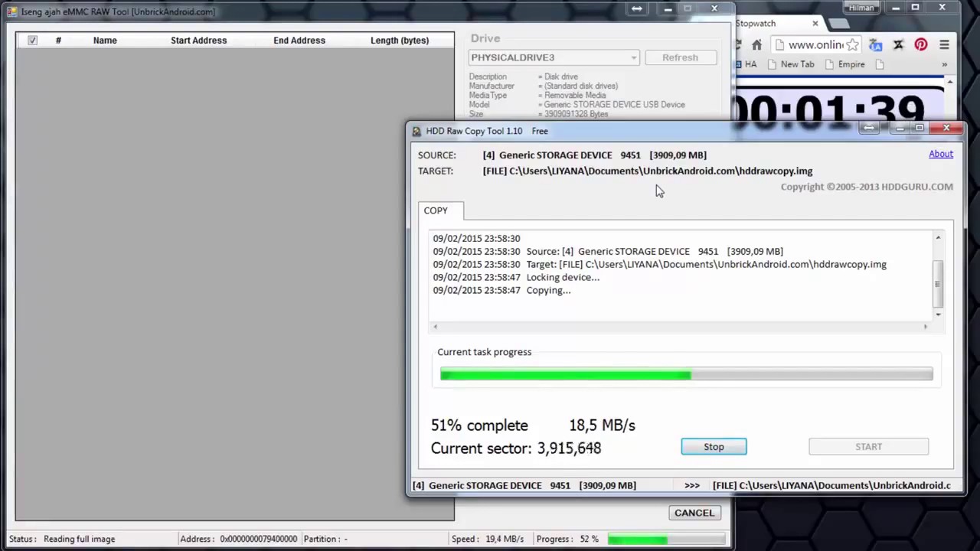Toggle the select-all checkbox in the partition table header

click(32, 40)
